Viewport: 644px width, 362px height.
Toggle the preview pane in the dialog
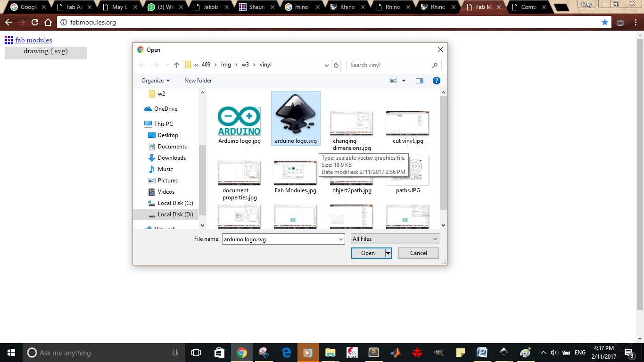tap(420, 81)
